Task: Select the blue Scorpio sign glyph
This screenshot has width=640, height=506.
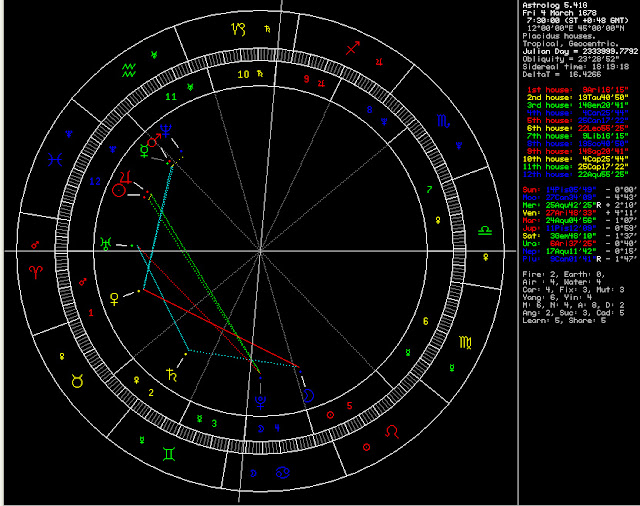Action: point(444,121)
